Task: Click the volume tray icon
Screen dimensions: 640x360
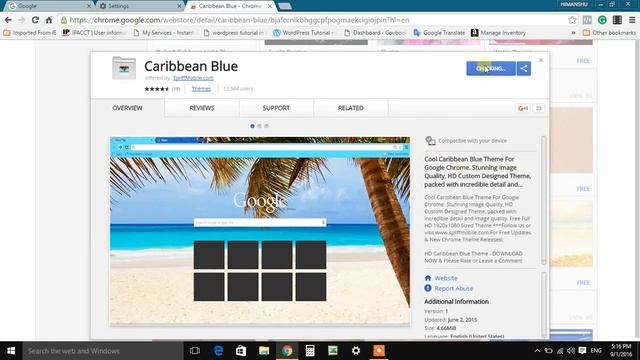Action: coord(571,351)
